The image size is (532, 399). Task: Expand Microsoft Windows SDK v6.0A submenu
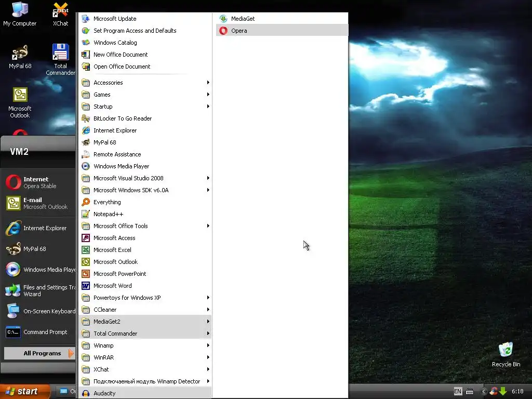tap(145, 190)
